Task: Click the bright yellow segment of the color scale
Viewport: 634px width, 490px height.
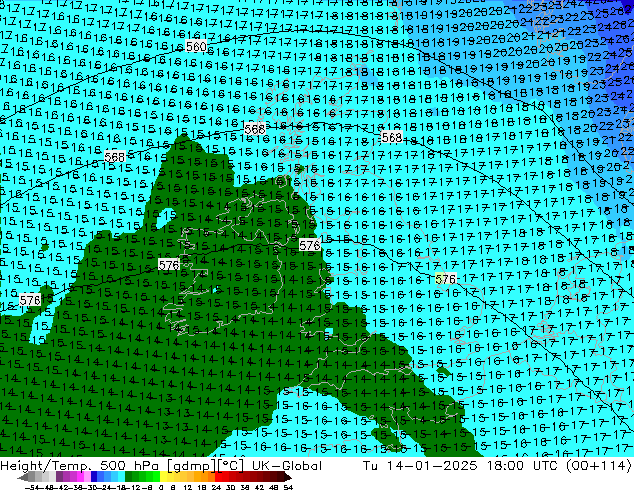Action: [163, 477]
